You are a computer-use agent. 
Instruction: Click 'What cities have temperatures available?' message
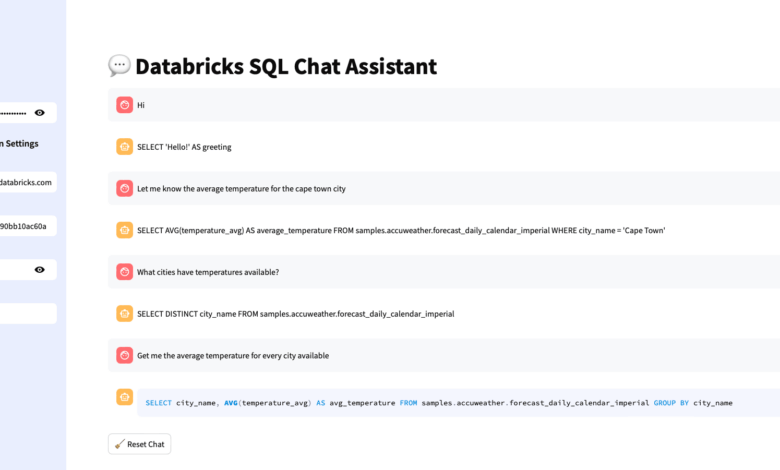pyautogui.click(x=208, y=273)
